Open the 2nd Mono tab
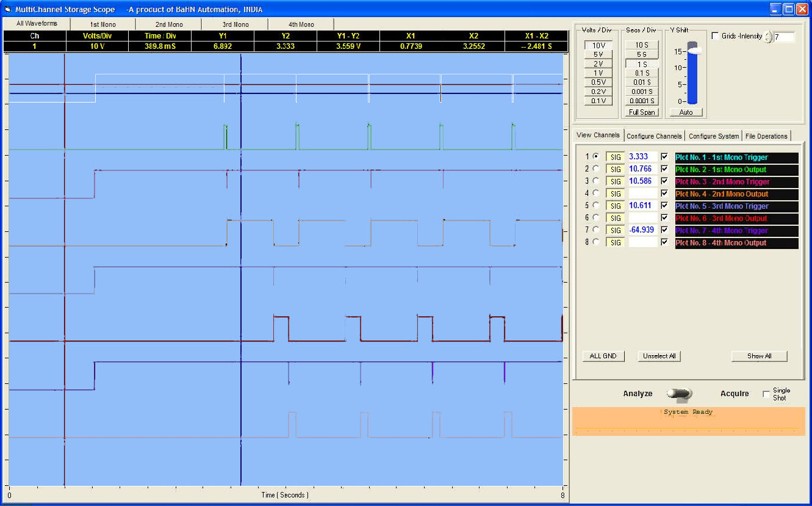Viewport: 812px width, 506px height. coord(169,24)
